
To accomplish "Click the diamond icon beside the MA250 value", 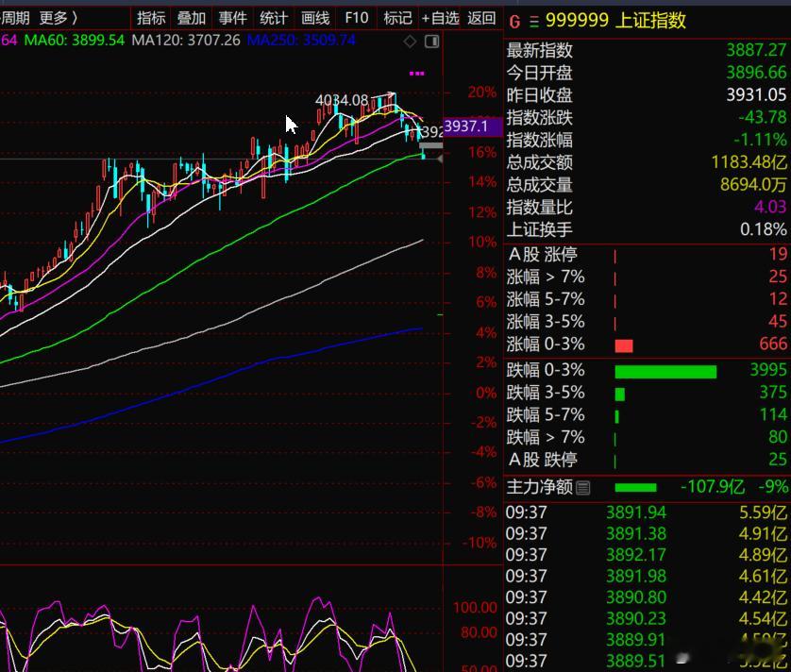I will (410, 42).
